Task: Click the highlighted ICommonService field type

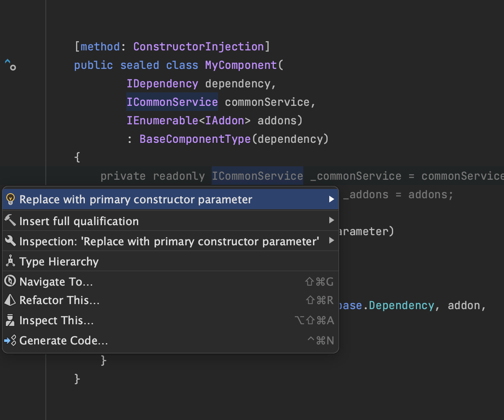Action: (257, 176)
